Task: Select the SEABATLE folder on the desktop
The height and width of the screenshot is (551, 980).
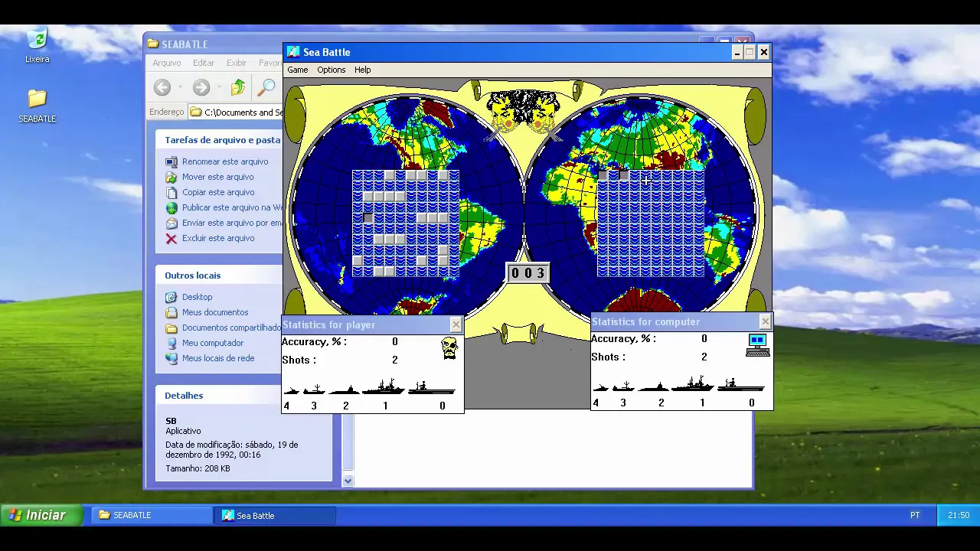Action: 37,106
